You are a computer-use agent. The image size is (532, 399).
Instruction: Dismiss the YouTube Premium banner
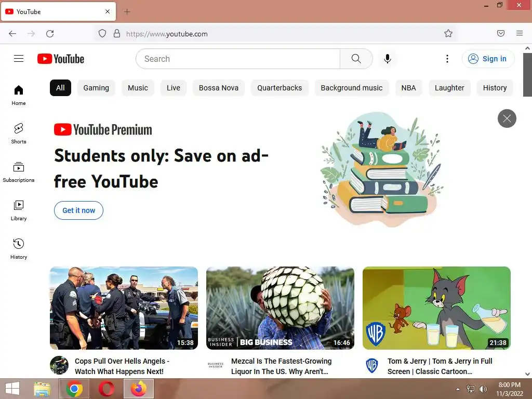pos(507,118)
